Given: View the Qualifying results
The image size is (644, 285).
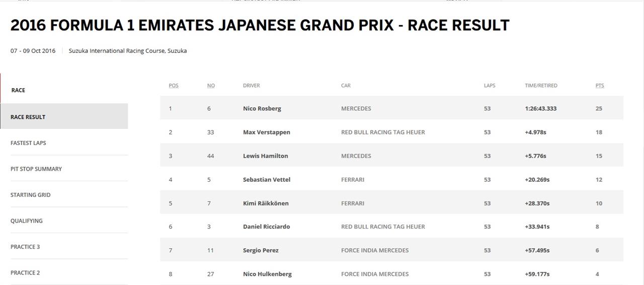Looking at the screenshot, I should pos(27,221).
